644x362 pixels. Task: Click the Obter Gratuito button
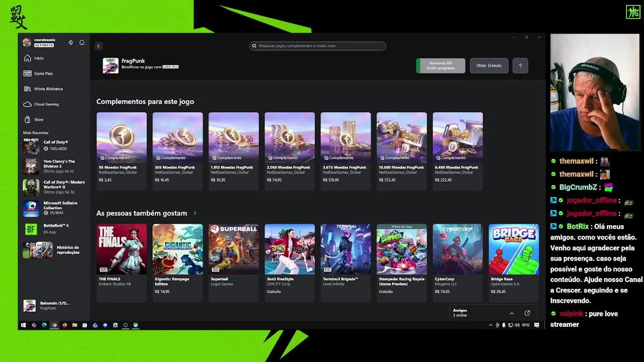(x=489, y=65)
